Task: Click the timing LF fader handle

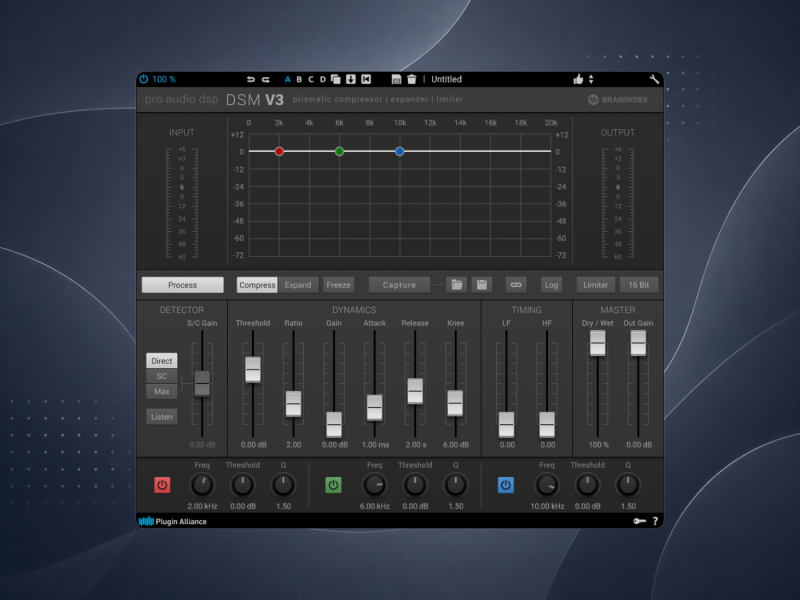Action: 506,424
